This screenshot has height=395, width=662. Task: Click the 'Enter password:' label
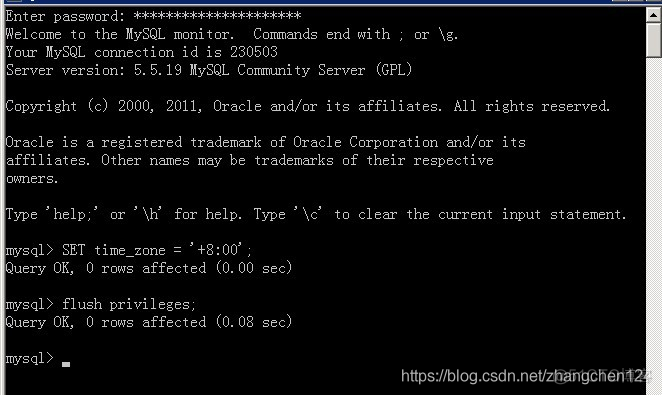[x=65, y=17]
